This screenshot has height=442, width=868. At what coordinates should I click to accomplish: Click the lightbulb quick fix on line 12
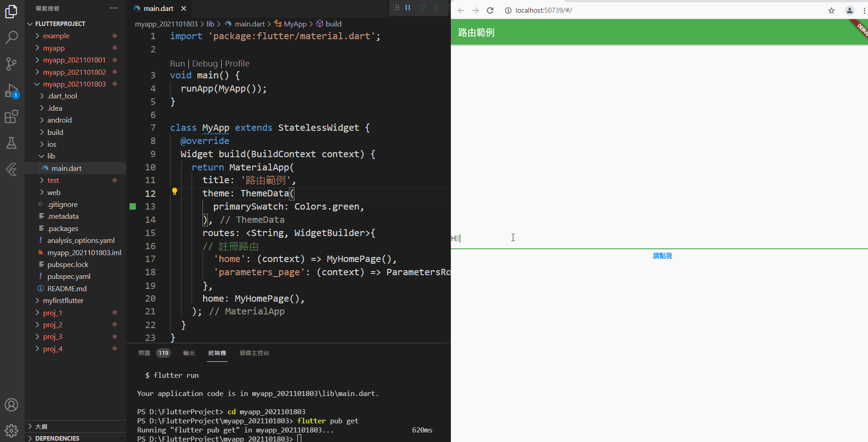[175, 192]
